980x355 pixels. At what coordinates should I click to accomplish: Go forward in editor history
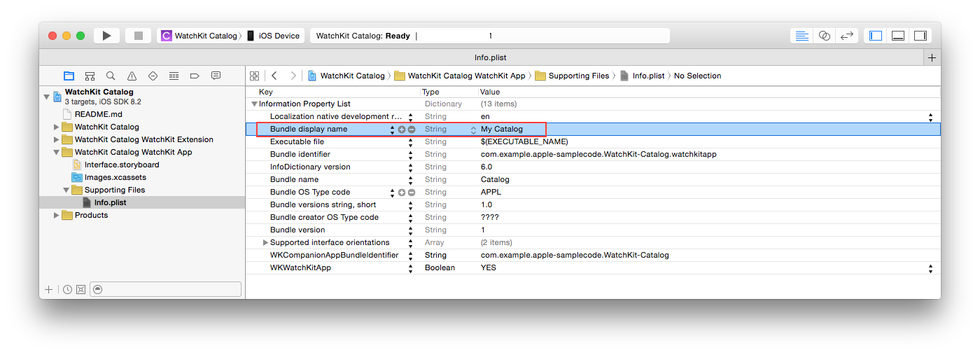tap(293, 76)
